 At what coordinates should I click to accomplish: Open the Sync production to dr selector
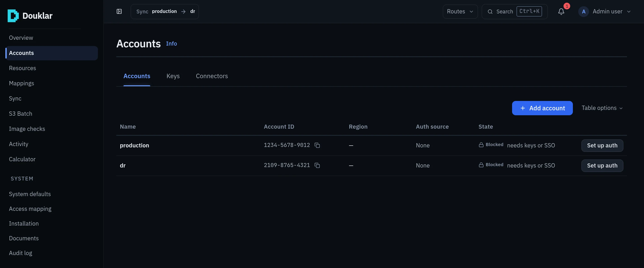[165, 11]
